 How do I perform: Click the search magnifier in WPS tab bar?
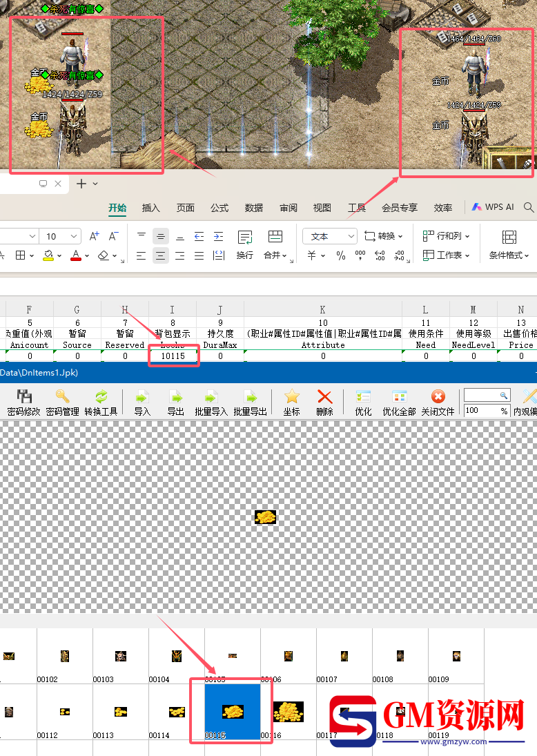[528, 207]
